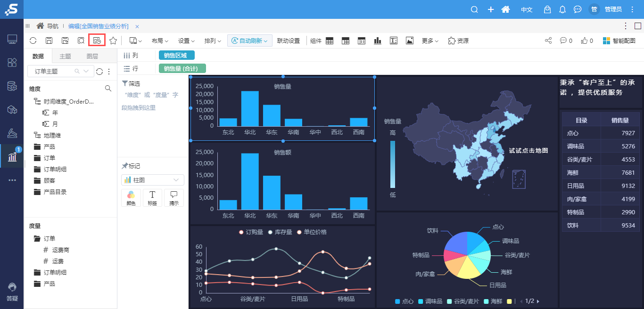Open the database settings icon in sidebar
The image size is (644, 309).
click(x=12, y=86)
